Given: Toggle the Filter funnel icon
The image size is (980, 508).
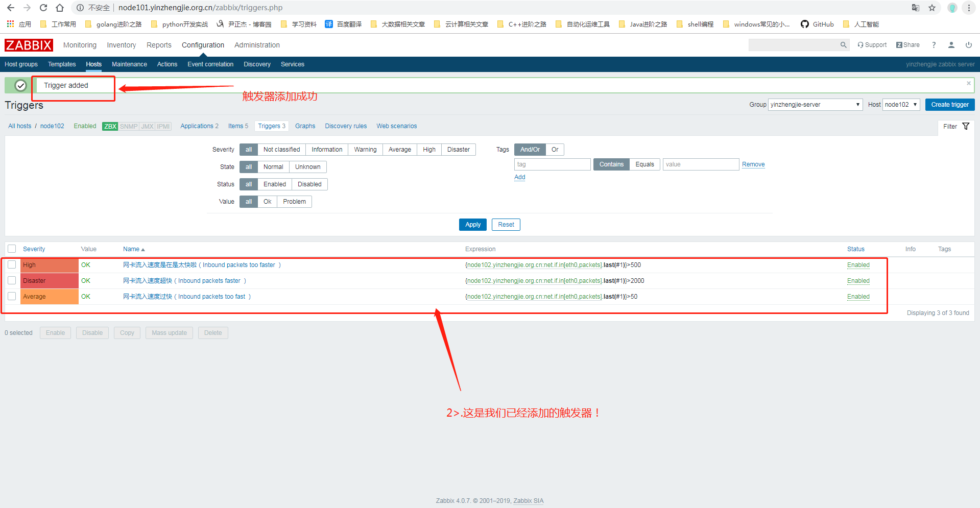Looking at the screenshot, I should (966, 126).
